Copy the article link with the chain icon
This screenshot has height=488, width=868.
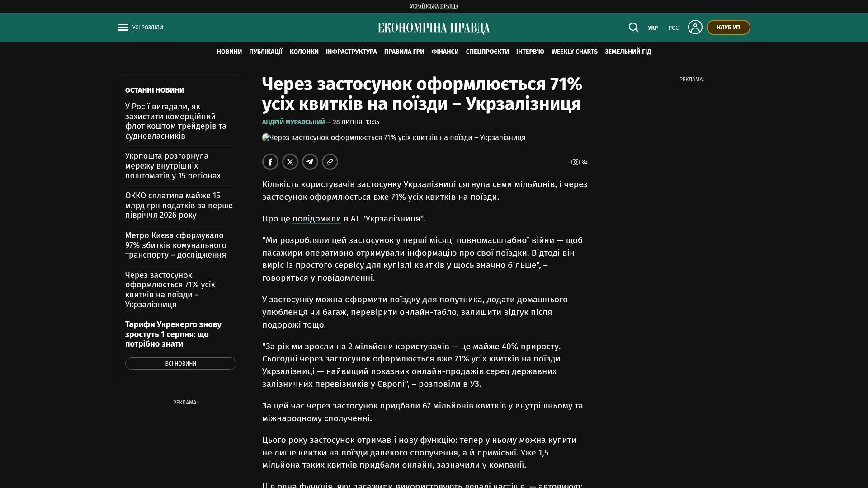tap(330, 162)
